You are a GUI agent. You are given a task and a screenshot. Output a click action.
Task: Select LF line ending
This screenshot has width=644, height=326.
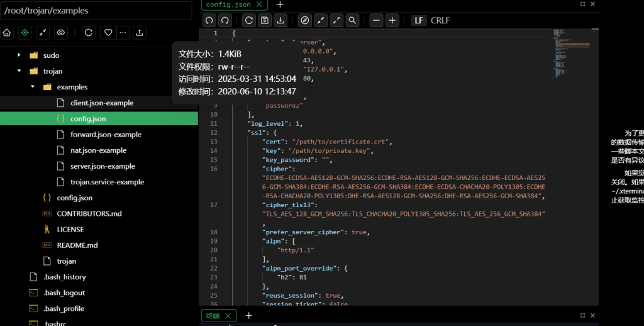(419, 21)
